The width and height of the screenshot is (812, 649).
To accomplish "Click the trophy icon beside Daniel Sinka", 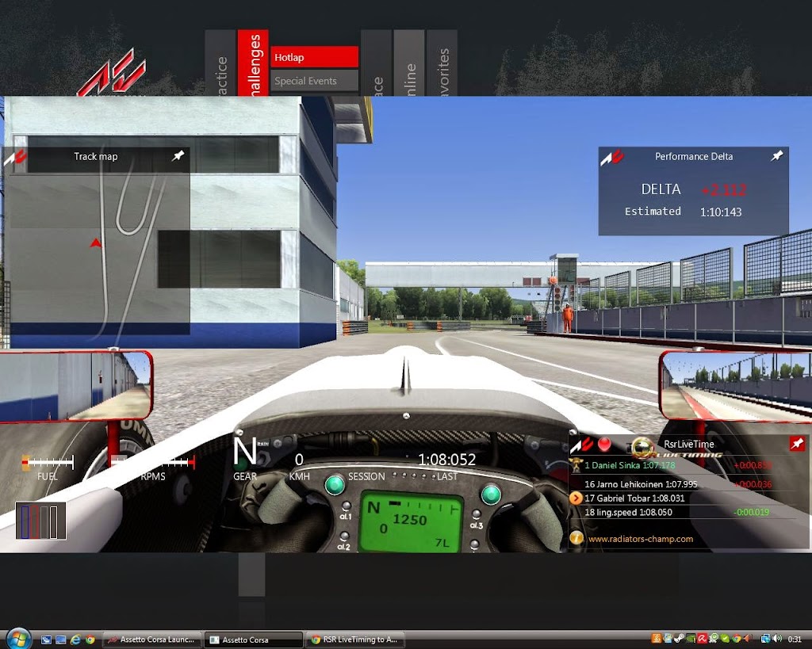I will tap(576, 464).
